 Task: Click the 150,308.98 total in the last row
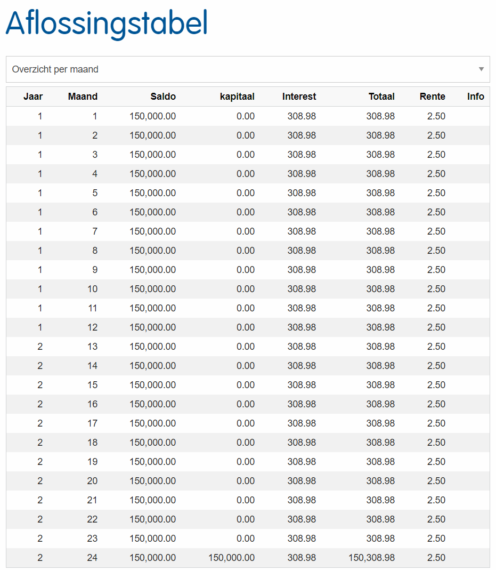[372, 558]
